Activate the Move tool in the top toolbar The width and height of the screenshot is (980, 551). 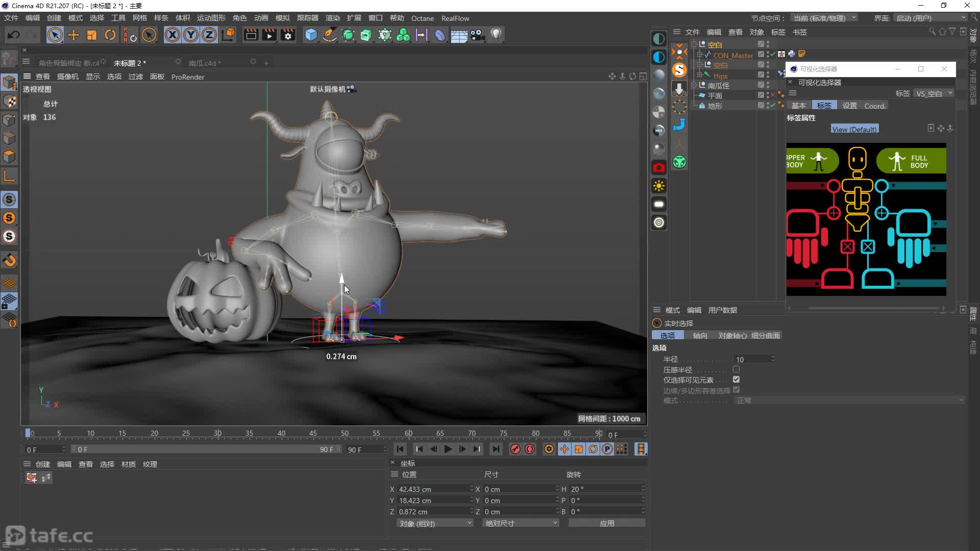[x=73, y=35]
